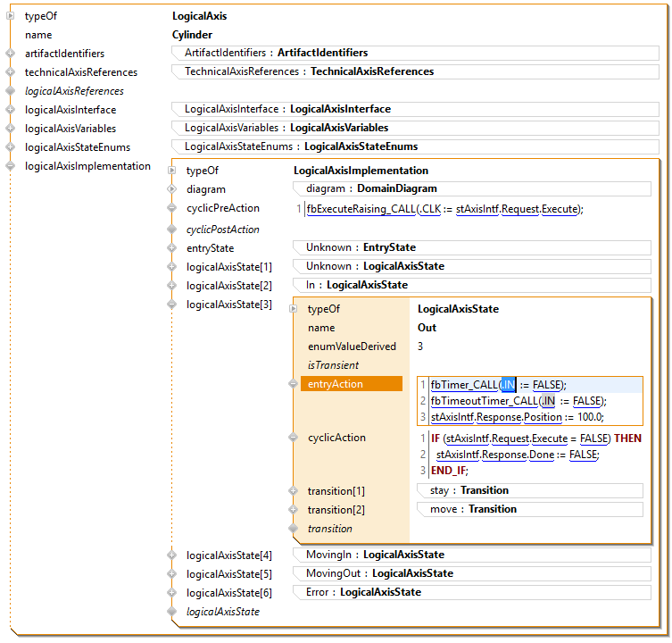
Task: Select the highlighted entryAction property label
Action: point(351,384)
